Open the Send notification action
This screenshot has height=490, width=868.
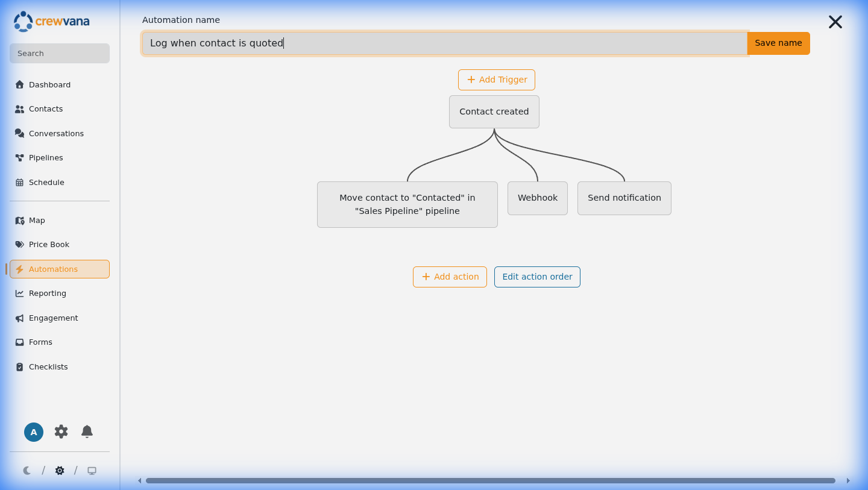click(x=624, y=198)
